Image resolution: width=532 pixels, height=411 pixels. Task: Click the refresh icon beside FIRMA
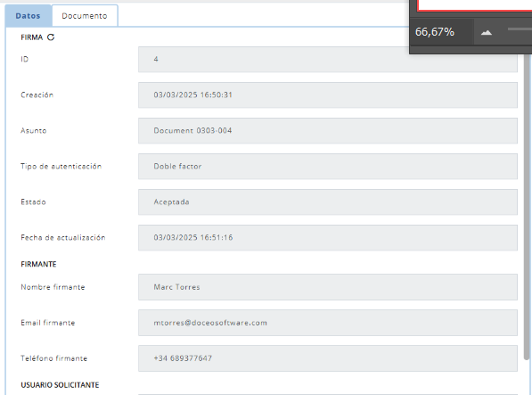coord(51,37)
